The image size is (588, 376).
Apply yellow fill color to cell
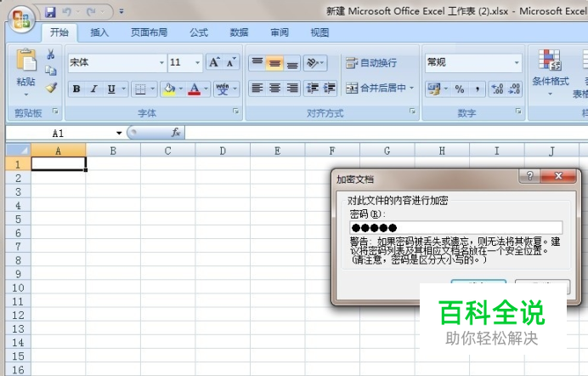pyautogui.click(x=169, y=89)
